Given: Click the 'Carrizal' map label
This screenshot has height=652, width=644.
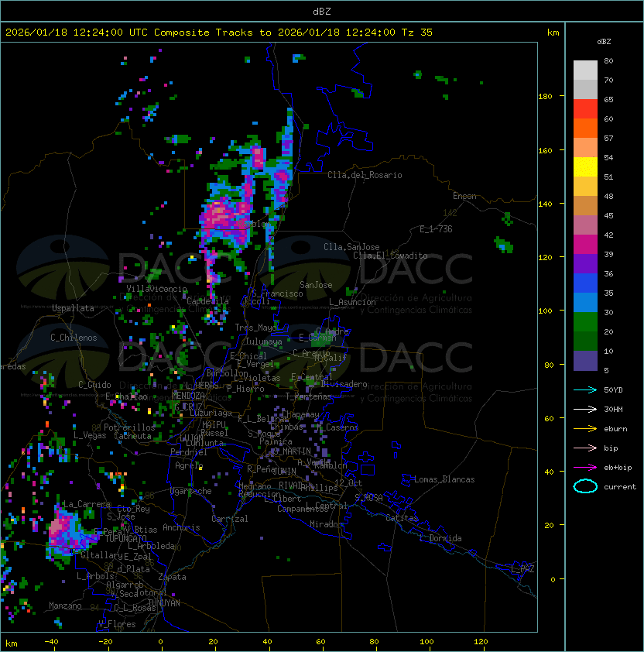Looking at the screenshot, I should (229, 519).
